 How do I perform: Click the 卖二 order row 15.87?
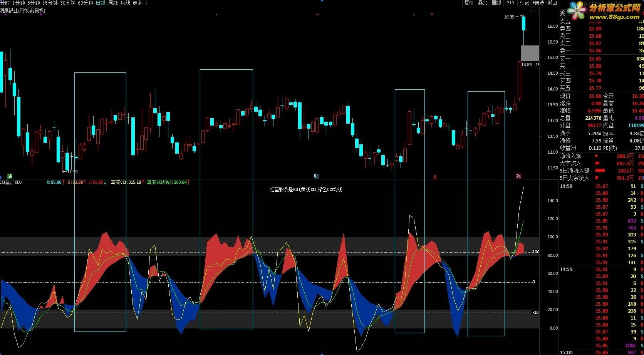tap(601, 43)
